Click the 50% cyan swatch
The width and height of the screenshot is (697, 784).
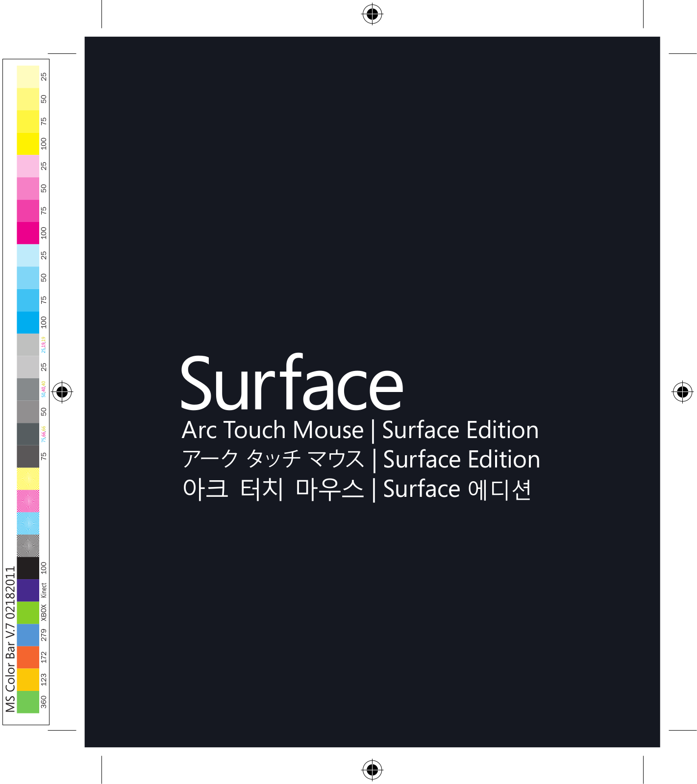(x=28, y=278)
